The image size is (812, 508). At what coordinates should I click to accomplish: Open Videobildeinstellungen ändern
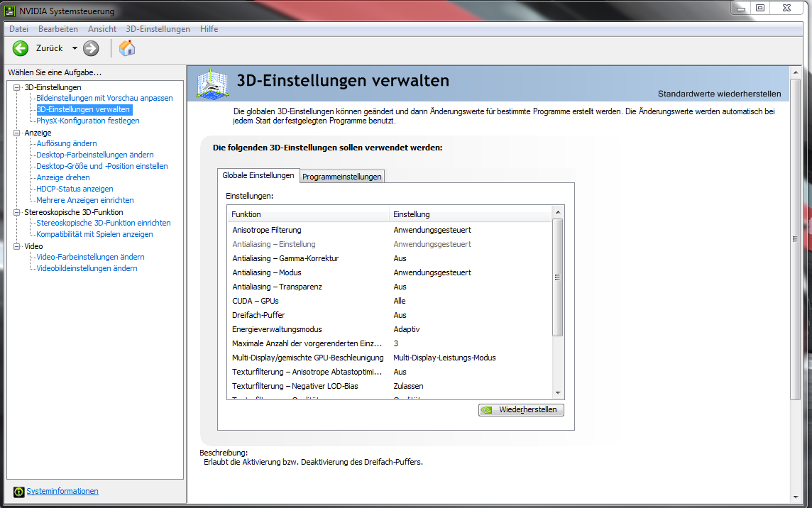(87, 268)
